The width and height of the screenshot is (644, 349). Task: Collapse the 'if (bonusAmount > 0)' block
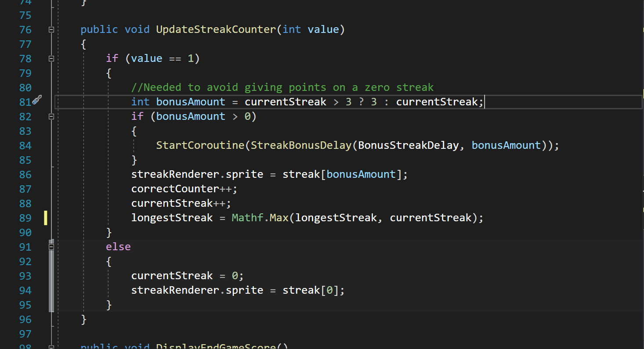[x=51, y=116]
